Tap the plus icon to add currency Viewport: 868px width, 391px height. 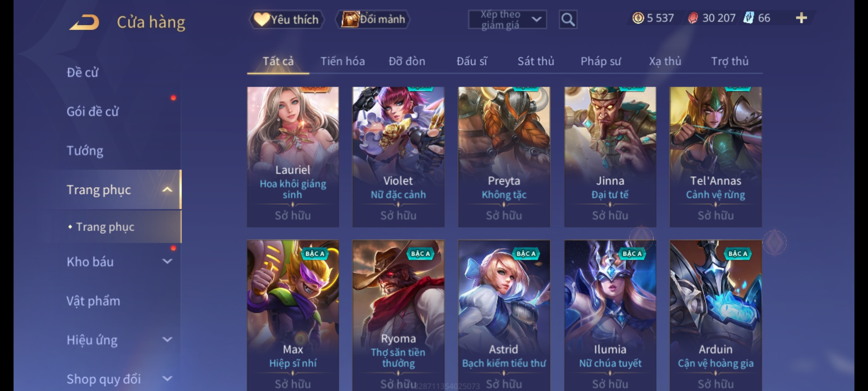tap(801, 18)
